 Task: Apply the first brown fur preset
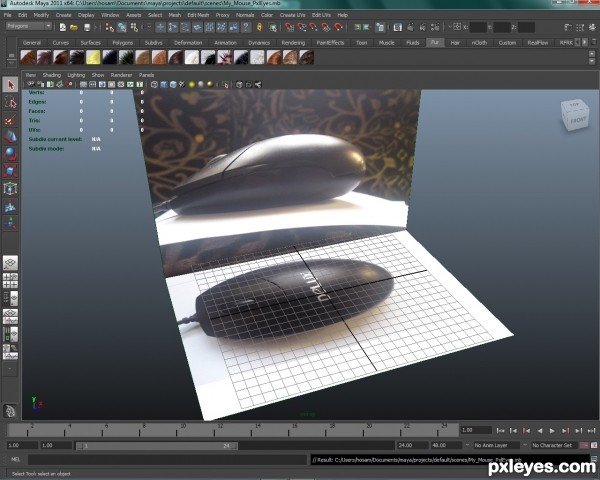point(28,57)
